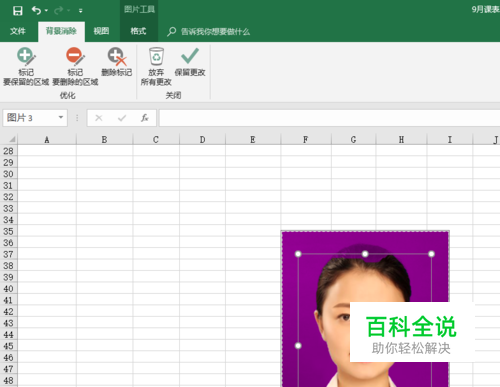This screenshot has height=387, width=500.
Task: Click the Undo arrow icon
Action: 36,11
